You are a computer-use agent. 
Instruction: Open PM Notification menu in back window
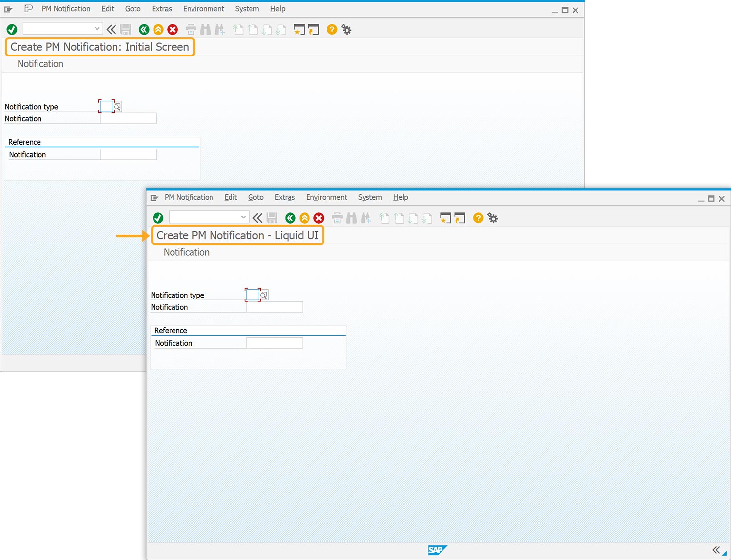66,9
